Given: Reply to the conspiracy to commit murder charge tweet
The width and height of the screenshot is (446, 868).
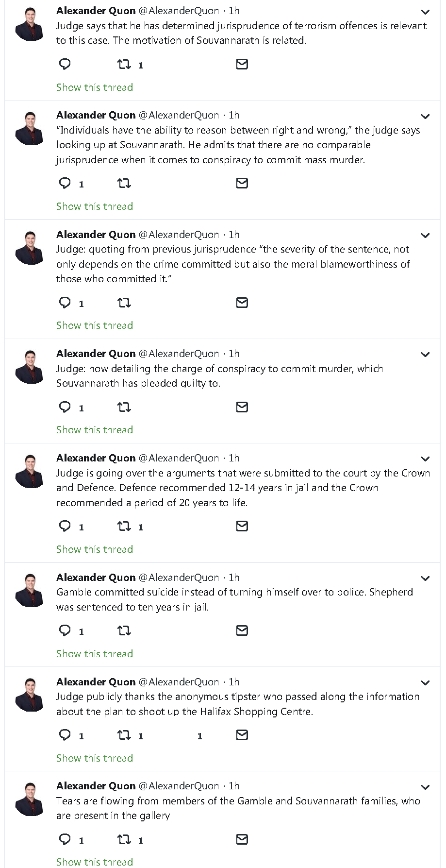Looking at the screenshot, I should [65, 407].
